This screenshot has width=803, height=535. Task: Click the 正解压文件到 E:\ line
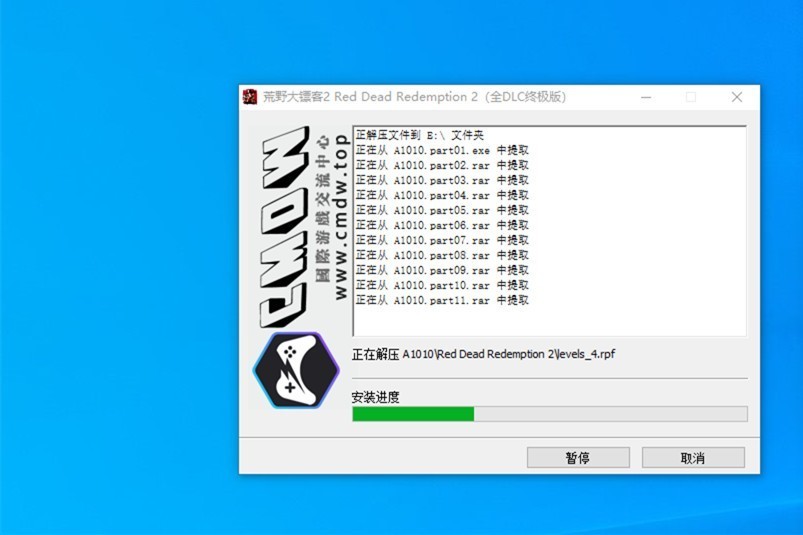click(x=419, y=135)
